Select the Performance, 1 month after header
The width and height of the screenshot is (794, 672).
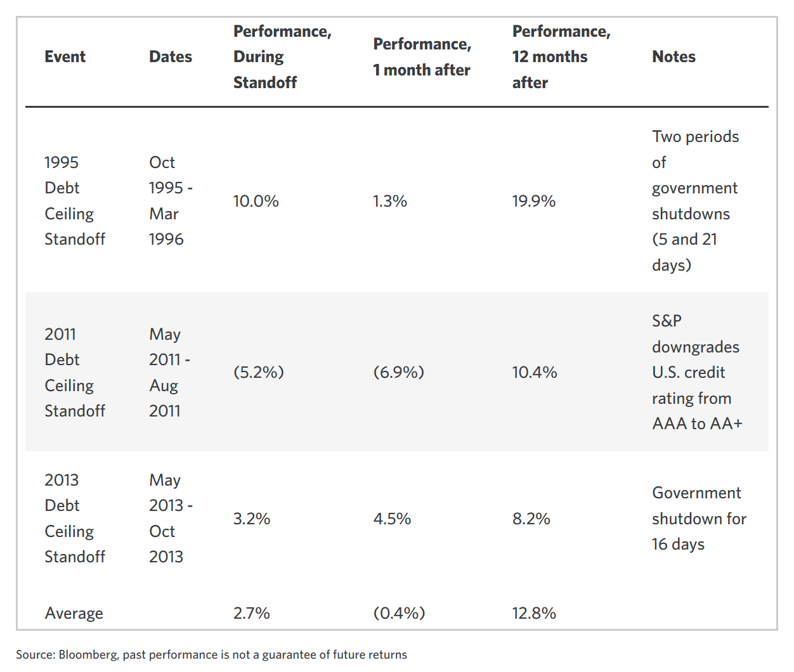422,57
